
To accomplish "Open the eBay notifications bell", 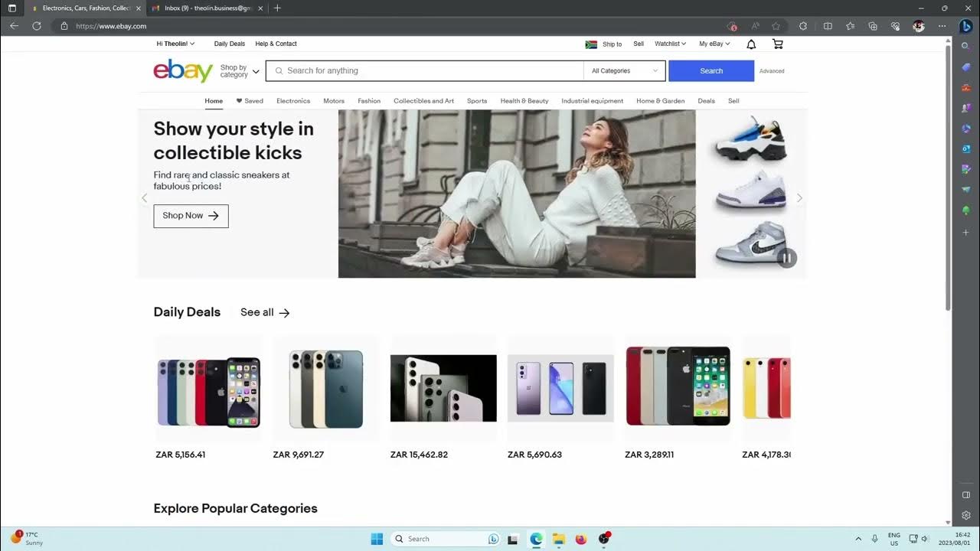I will tap(751, 44).
